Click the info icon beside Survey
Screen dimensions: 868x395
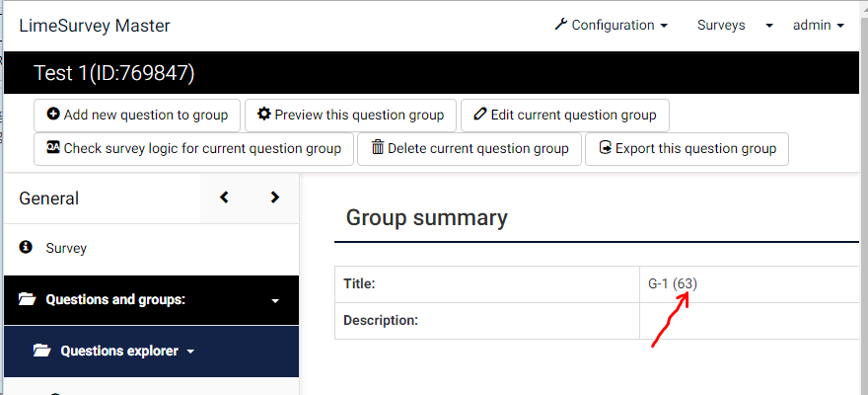(26, 248)
